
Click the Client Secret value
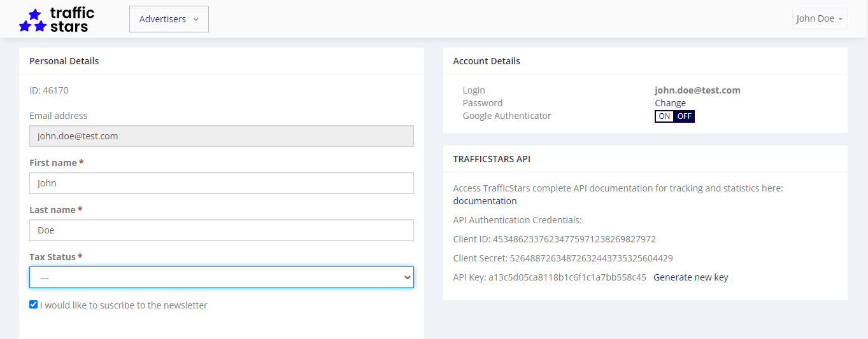click(591, 258)
